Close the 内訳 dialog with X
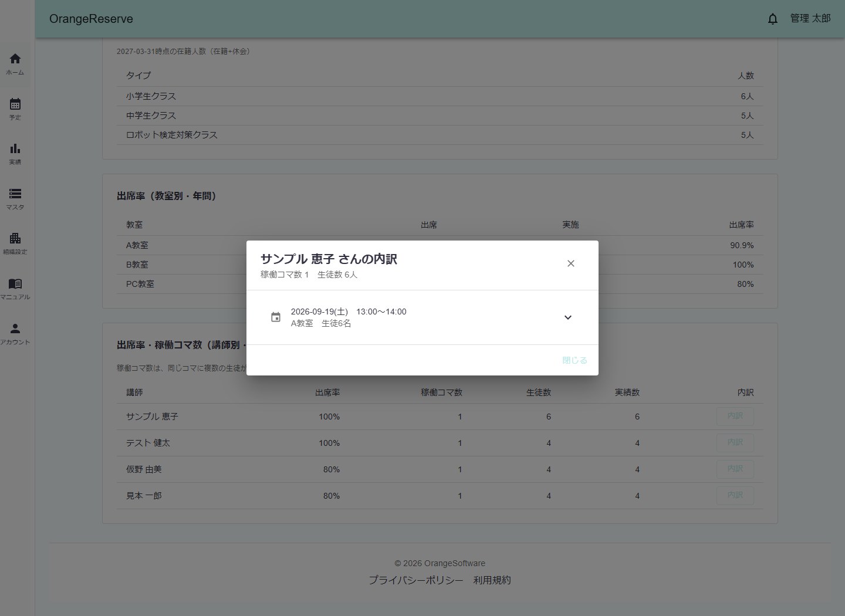 click(571, 263)
